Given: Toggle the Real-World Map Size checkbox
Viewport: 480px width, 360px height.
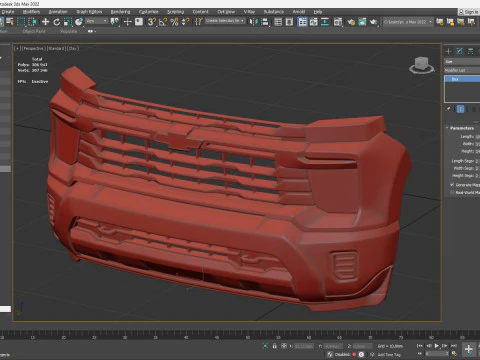Looking at the screenshot, I should click(452, 192).
